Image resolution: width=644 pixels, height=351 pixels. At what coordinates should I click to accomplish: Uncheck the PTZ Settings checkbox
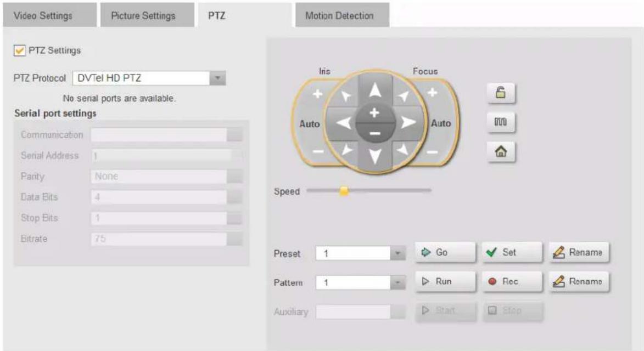pyautogui.click(x=19, y=50)
